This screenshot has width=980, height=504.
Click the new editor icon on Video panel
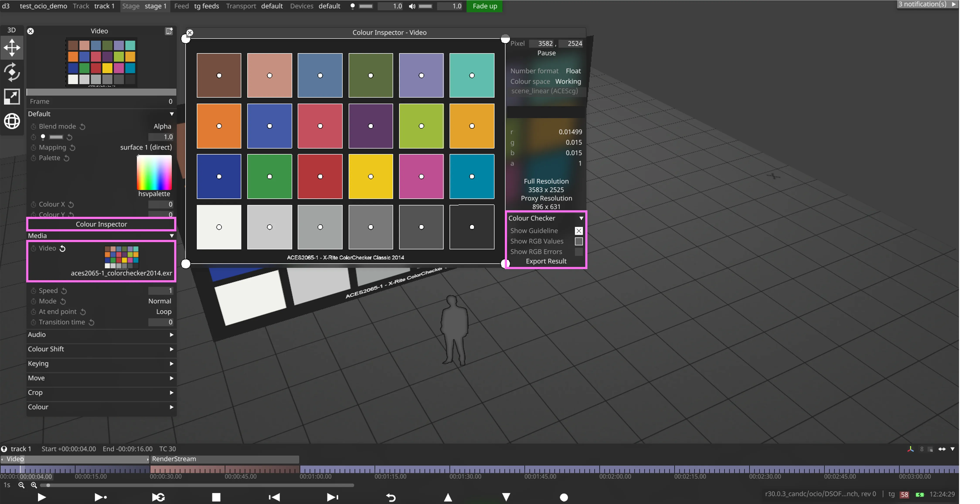[x=169, y=31]
